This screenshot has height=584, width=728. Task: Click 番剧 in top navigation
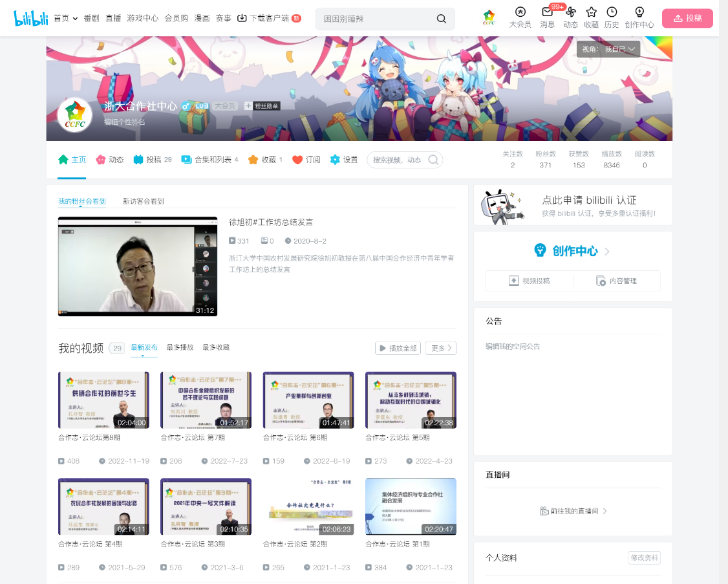tap(91, 18)
